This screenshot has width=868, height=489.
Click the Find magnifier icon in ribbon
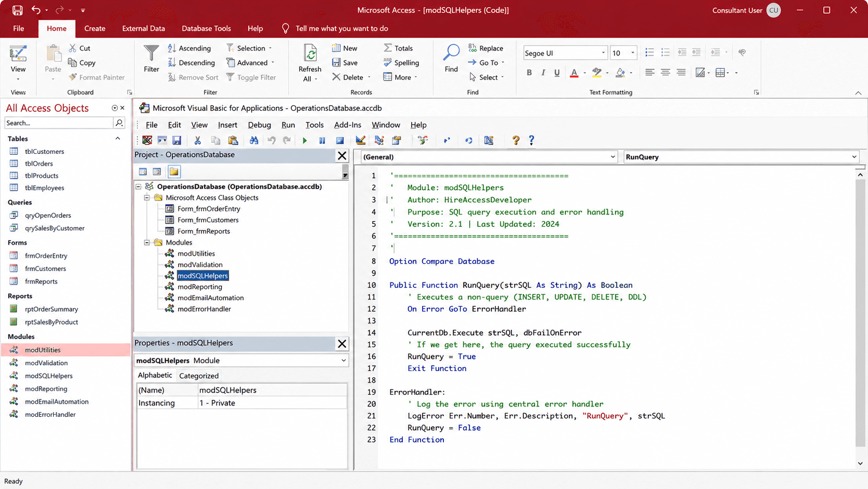(451, 52)
